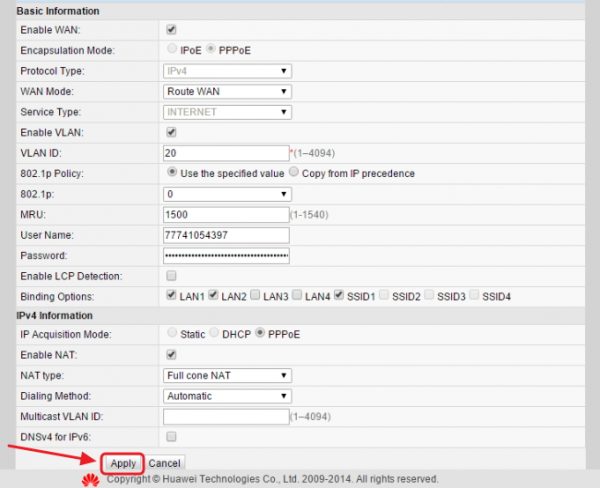Toggle the Enable WAN checkbox

click(x=171, y=29)
